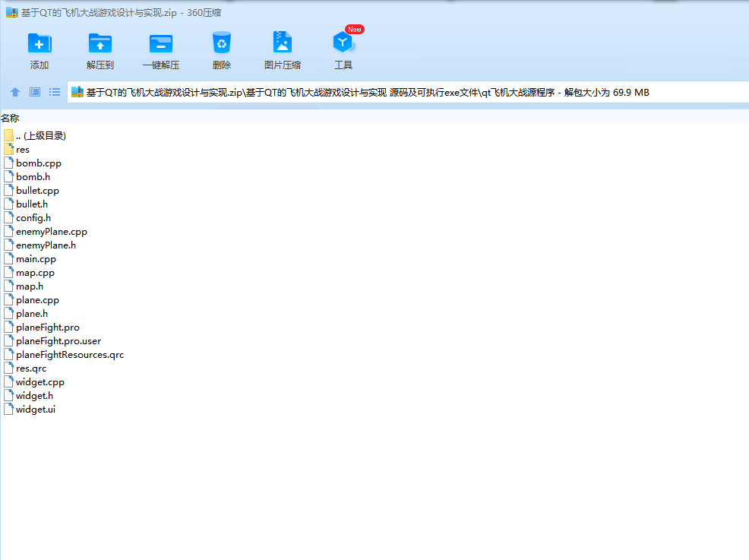Select the planeFight.pro file

[48, 327]
